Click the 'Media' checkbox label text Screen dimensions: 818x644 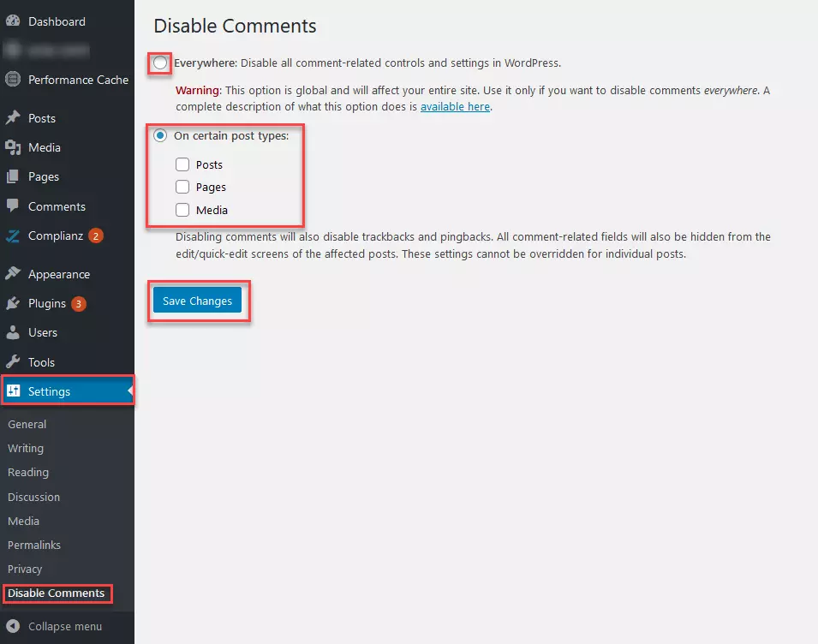[212, 210]
